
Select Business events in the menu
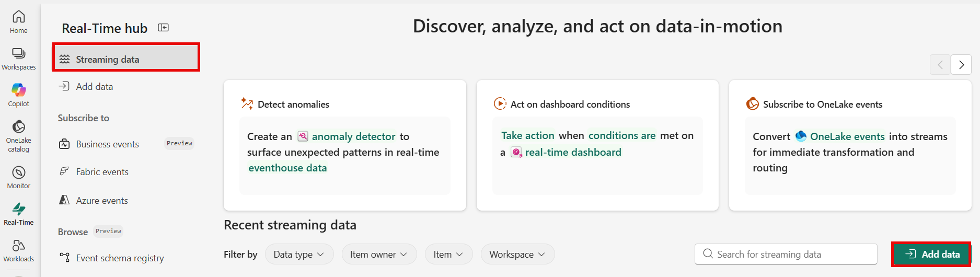pos(108,144)
